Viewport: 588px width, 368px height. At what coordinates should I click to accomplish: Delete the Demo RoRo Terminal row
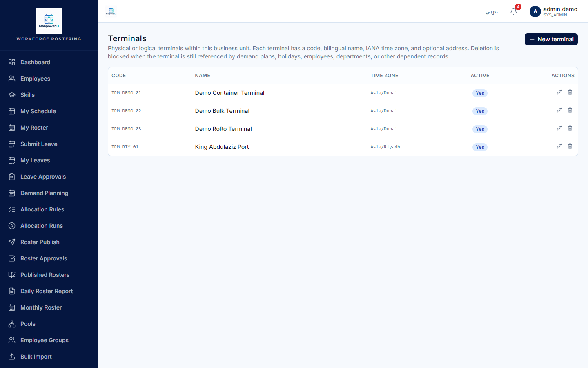point(570,128)
